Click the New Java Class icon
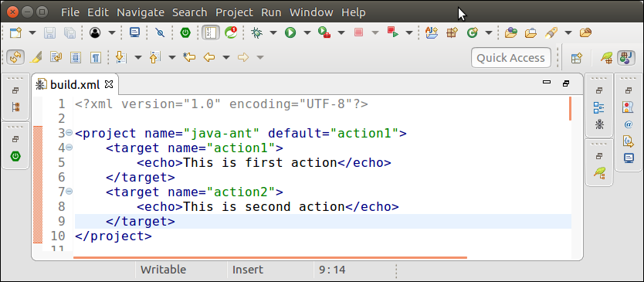The height and width of the screenshot is (282, 644). 473,32
